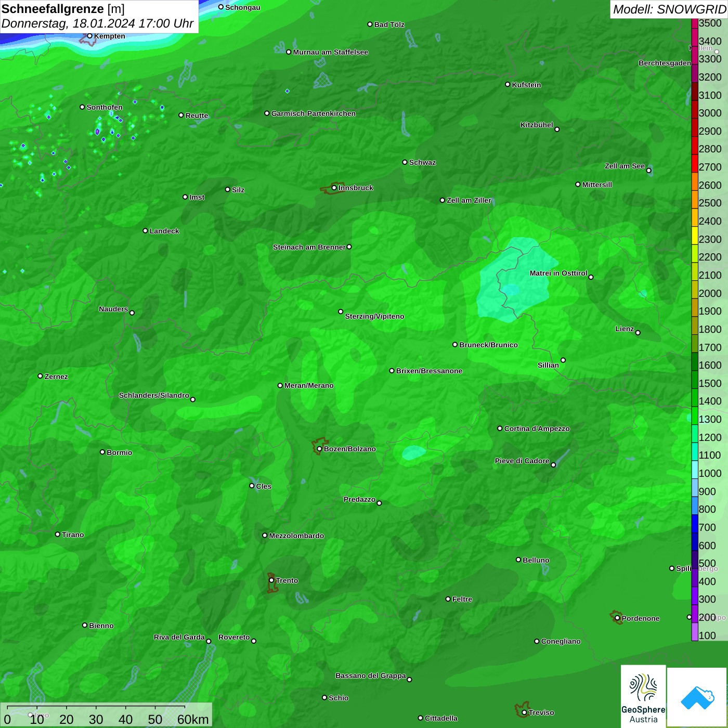Viewport: 728px width, 728px height.
Task: Click the 2700 m red legend swatch
Action: point(695,163)
